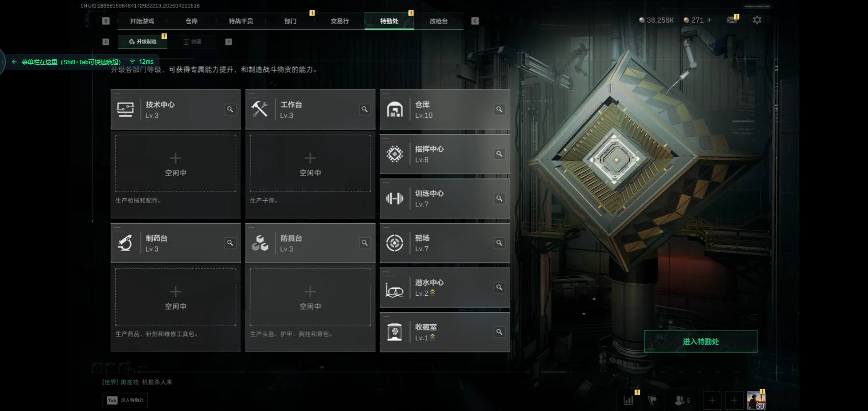The image size is (868, 411).
Task: Inspect 技术中心 with its magnifier icon
Action: (x=230, y=109)
